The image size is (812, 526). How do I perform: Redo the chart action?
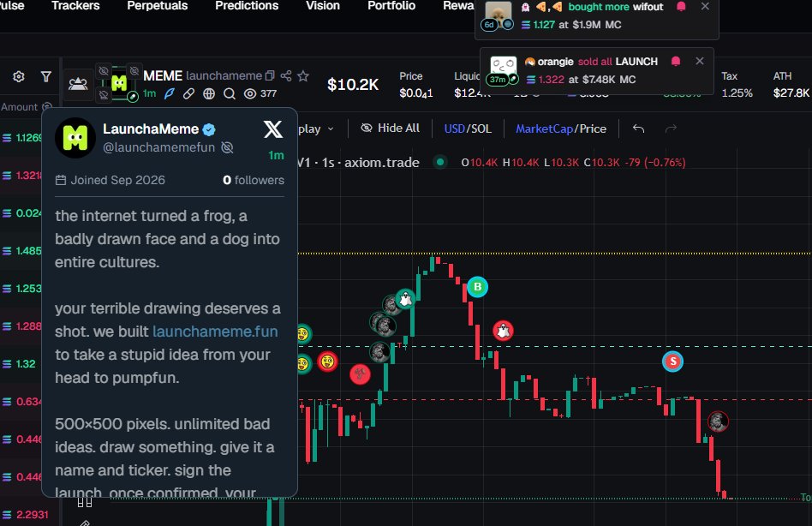point(671,129)
